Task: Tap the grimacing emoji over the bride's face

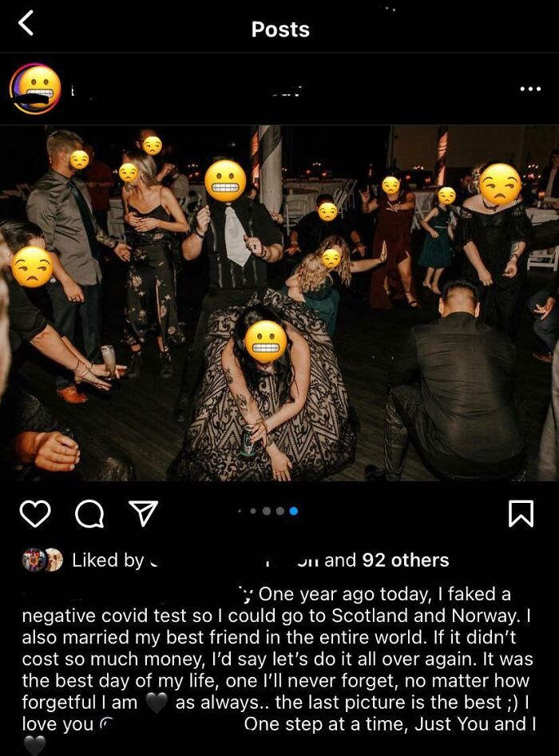Action: [x=266, y=342]
